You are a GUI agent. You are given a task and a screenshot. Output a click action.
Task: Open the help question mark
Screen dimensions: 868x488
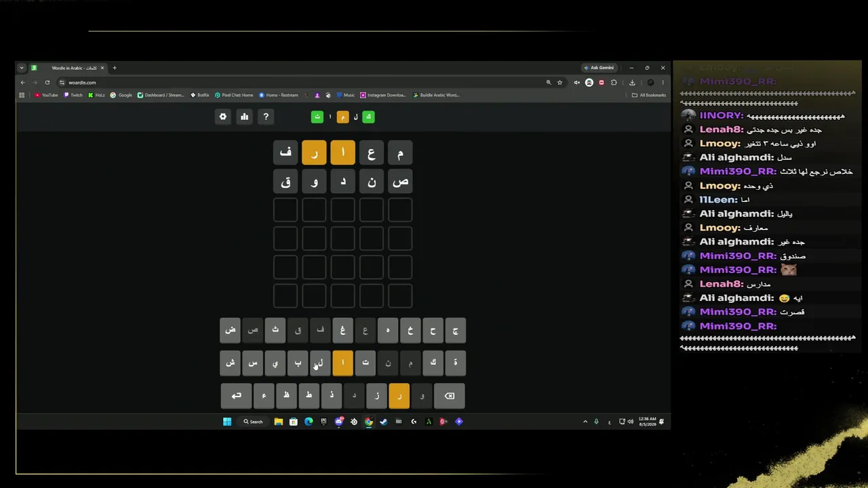click(x=266, y=117)
